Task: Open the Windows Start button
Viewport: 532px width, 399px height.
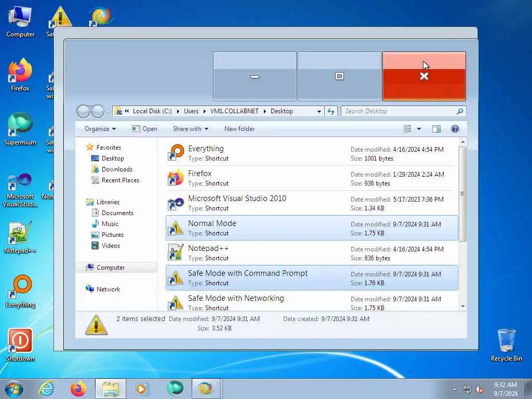Action: pyautogui.click(x=14, y=389)
